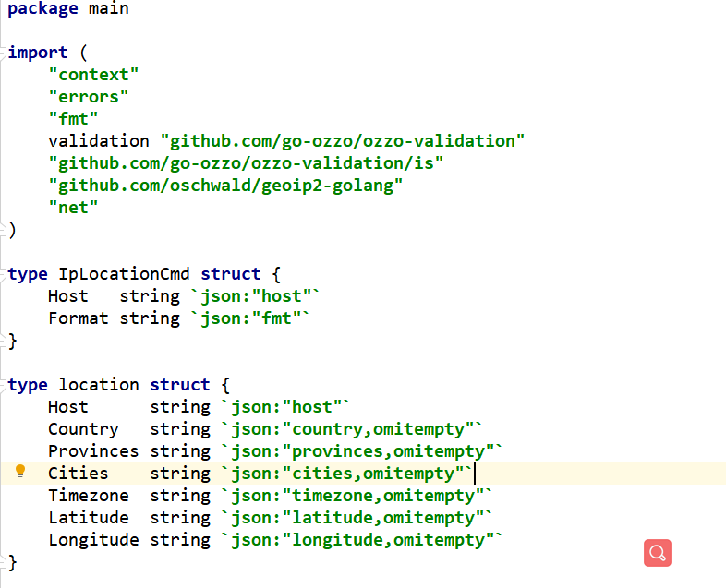Click fold end marker closing location struct
The height and width of the screenshot is (588, 726).
(x=5, y=561)
